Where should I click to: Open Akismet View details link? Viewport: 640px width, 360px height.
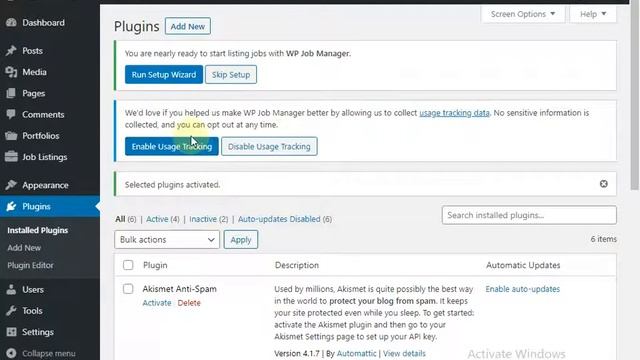(x=404, y=353)
